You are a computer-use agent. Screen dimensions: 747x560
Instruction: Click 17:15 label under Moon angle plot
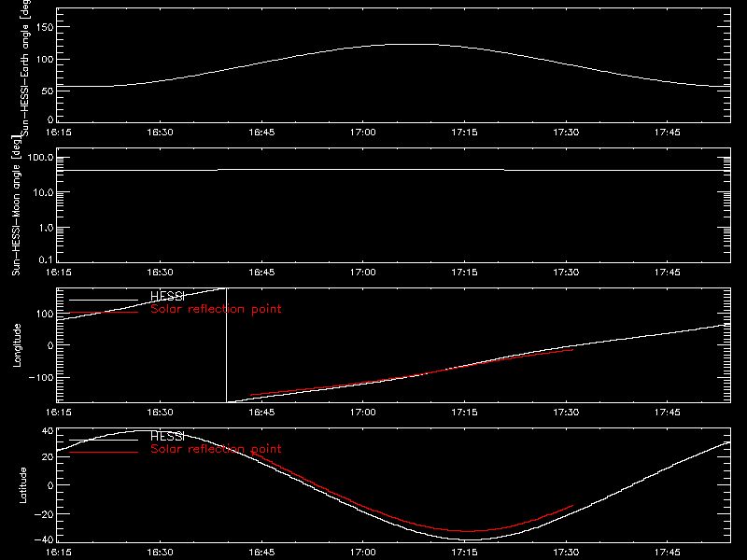[x=464, y=273]
